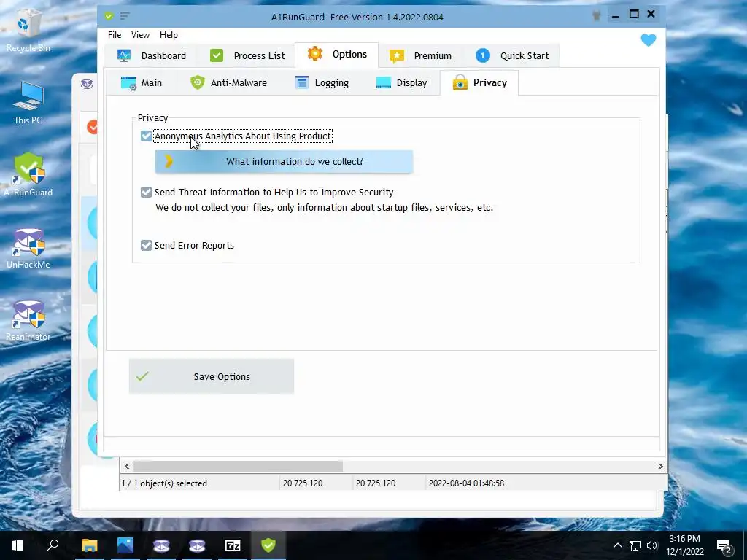Viewport: 747px width, 560px height.
Task: Open 7-Zip from the taskbar
Action: 233,545
